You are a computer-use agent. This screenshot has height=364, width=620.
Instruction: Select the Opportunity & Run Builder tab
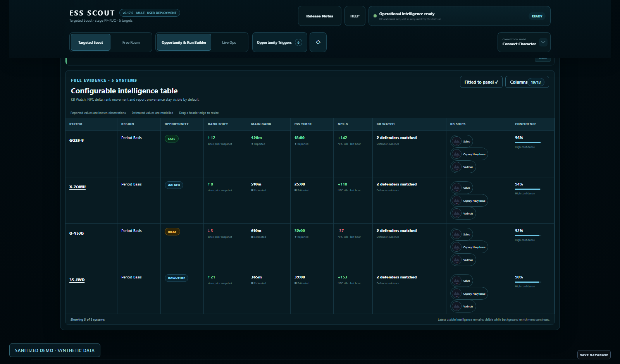[x=184, y=42]
